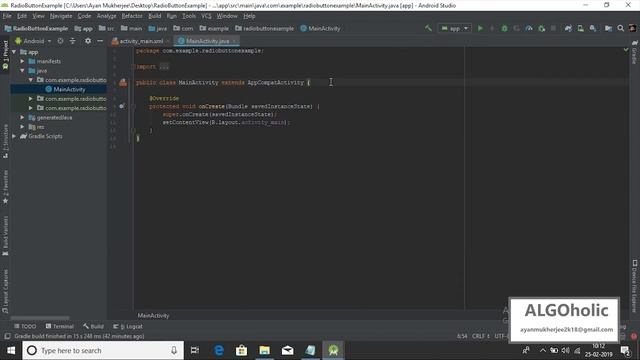This screenshot has width=640, height=360.
Task: Collapse the app module tree node
Action: tap(14, 52)
